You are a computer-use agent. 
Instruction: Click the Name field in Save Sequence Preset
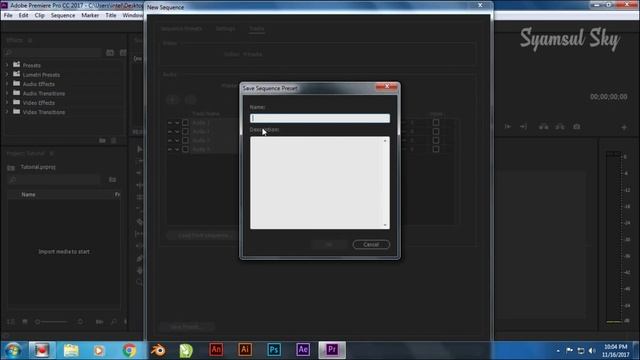(x=320, y=118)
